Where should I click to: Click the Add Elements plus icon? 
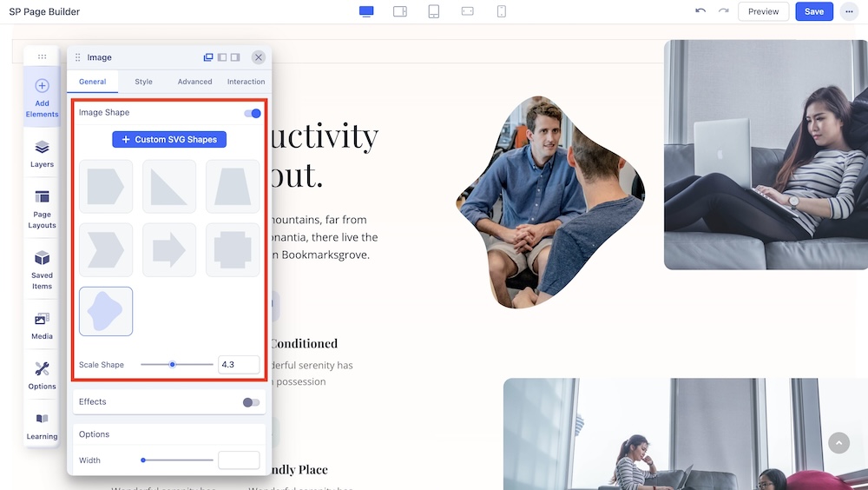tap(42, 86)
